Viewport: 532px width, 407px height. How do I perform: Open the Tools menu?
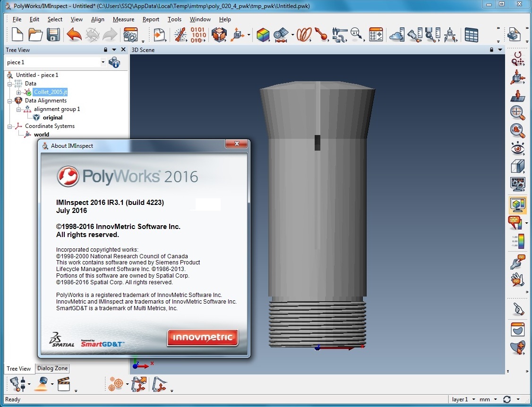(x=174, y=19)
